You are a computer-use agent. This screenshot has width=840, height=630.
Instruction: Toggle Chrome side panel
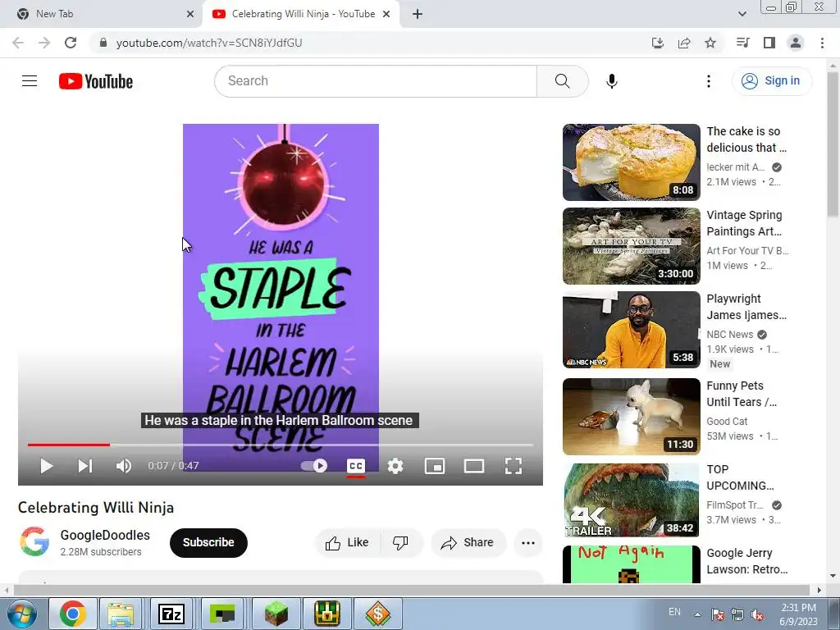(769, 43)
